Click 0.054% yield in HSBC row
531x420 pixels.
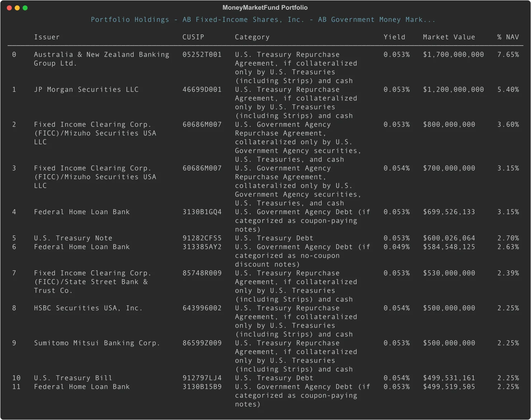click(397, 308)
